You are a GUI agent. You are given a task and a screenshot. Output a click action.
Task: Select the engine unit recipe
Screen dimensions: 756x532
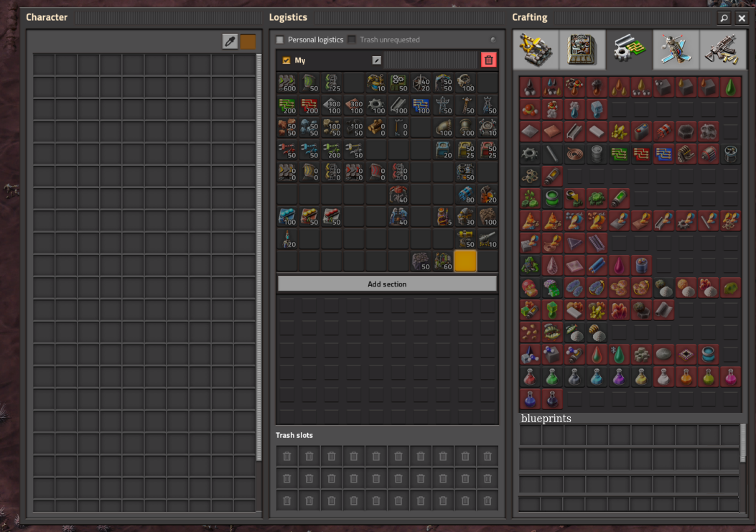686,154
